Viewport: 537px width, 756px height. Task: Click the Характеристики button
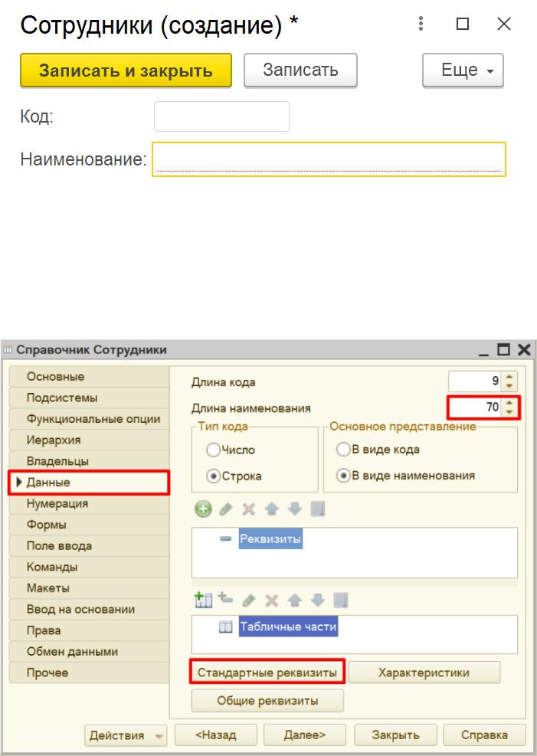tap(424, 672)
